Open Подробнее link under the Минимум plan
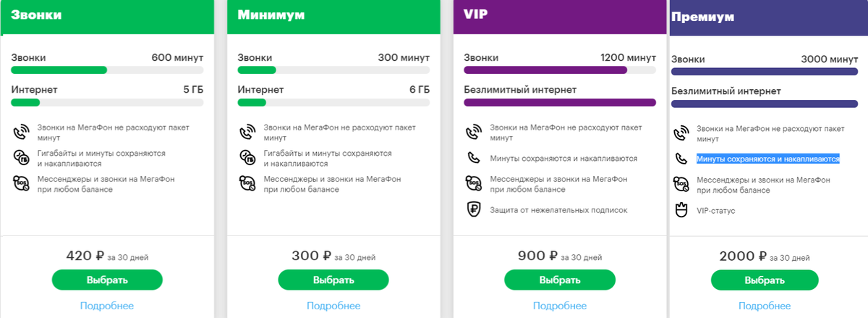868x318 pixels. point(333,306)
